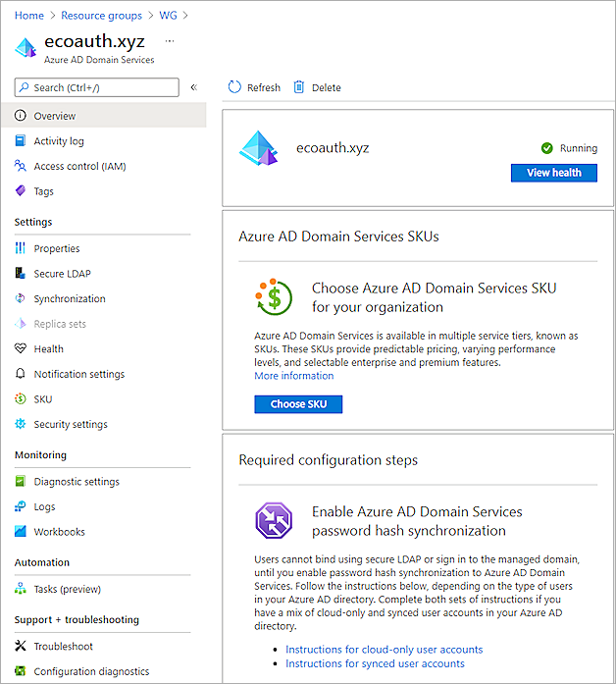Viewport: 616px width, 684px height.
Task: Click the Refresh icon in toolbar
Action: pyautogui.click(x=234, y=87)
